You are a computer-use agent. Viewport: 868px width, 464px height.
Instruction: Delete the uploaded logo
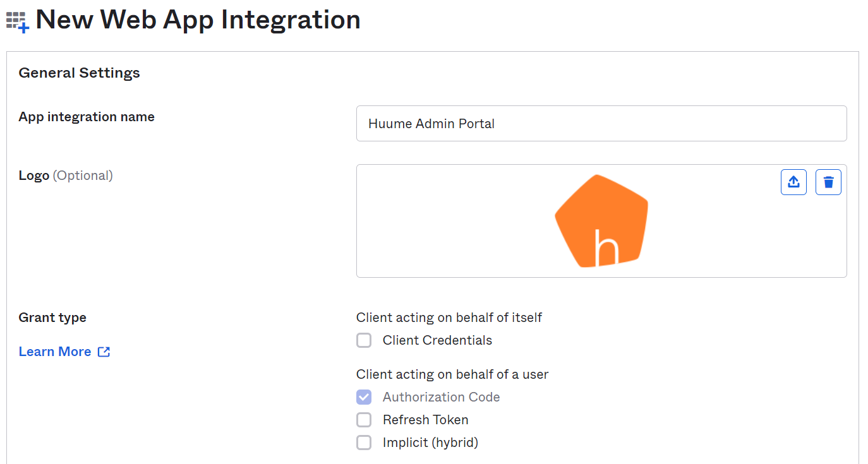(828, 182)
